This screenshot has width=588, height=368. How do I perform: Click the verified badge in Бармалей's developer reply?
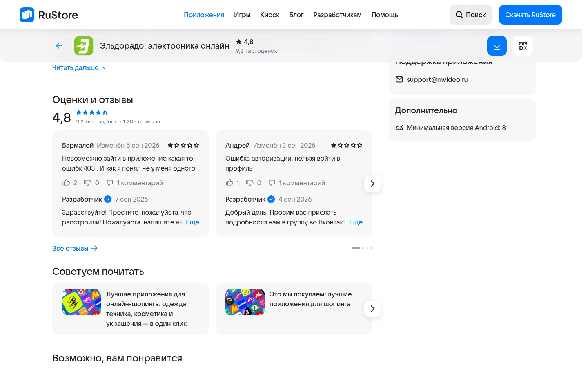point(108,199)
